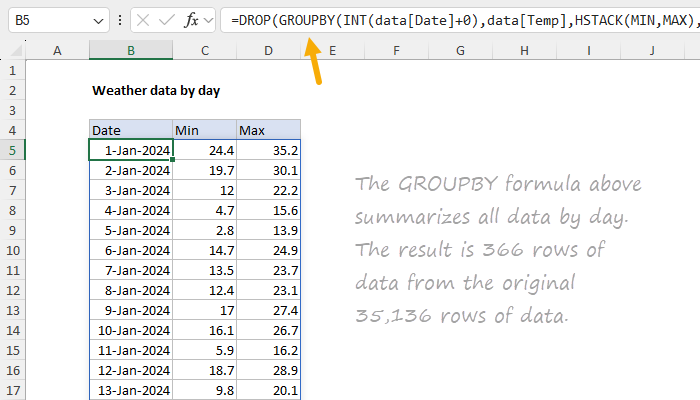
Task: Select cell with 6-Jan-2024
Action: tap(131, 250)
